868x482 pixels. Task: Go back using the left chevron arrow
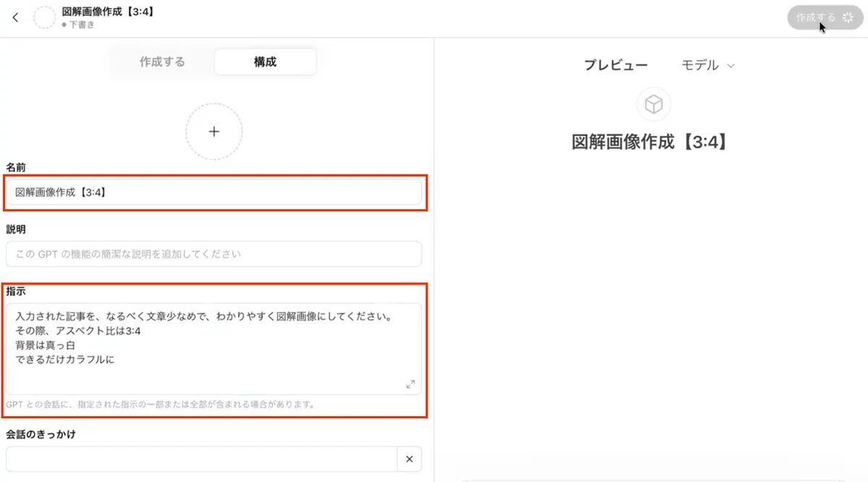pos(16,18)
